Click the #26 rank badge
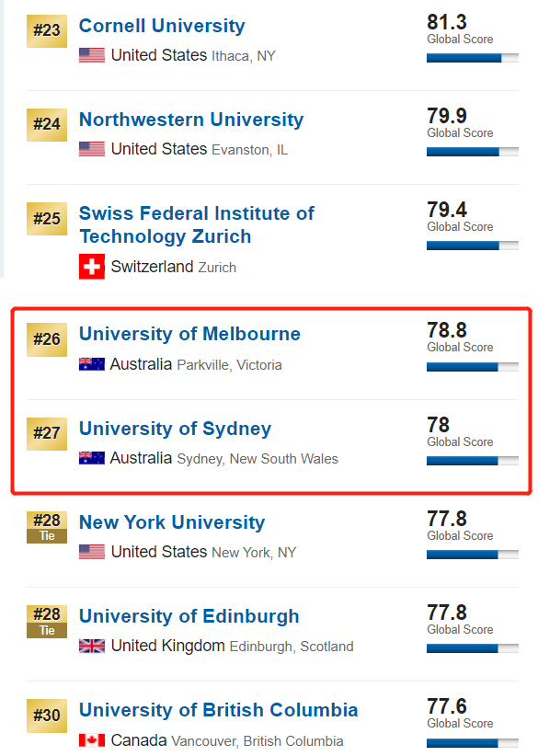The height and width of the screenshot is (756, 538). click(x=47, y=339)
